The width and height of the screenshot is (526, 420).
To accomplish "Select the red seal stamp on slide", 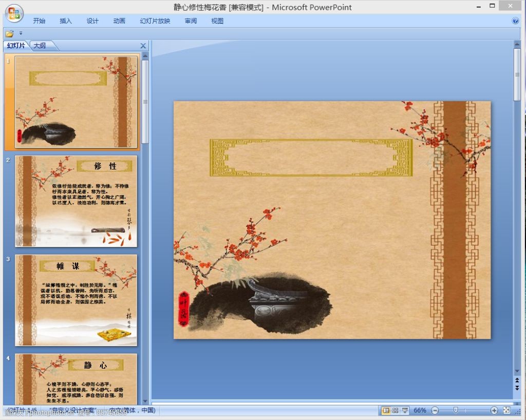I will (x=183, y=309).
